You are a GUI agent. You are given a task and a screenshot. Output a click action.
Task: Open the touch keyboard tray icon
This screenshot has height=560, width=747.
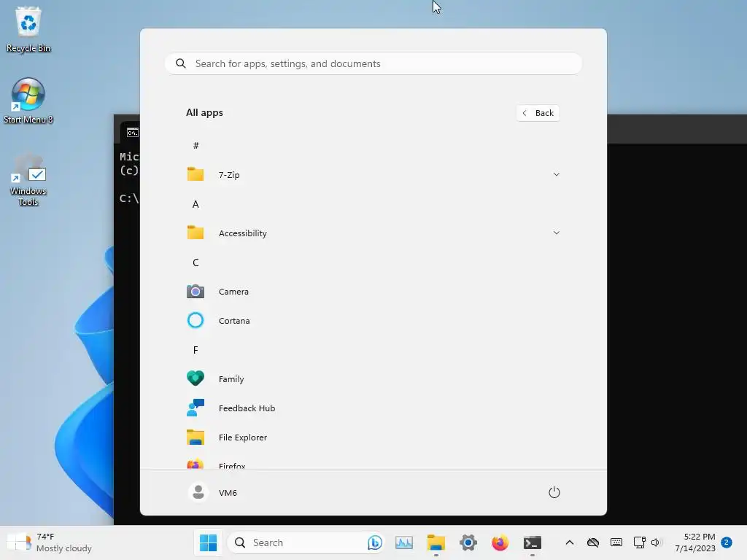pyautogui.click(x=616, y=542)
